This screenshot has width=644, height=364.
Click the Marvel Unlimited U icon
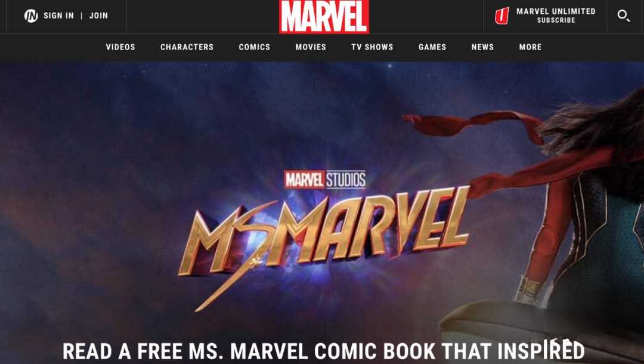click(x=501, y=16)
